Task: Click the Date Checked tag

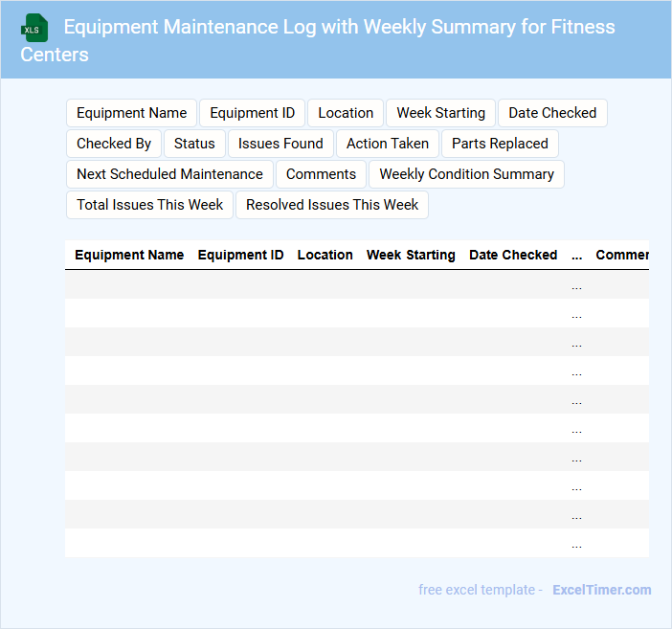Action: point(552,113)
